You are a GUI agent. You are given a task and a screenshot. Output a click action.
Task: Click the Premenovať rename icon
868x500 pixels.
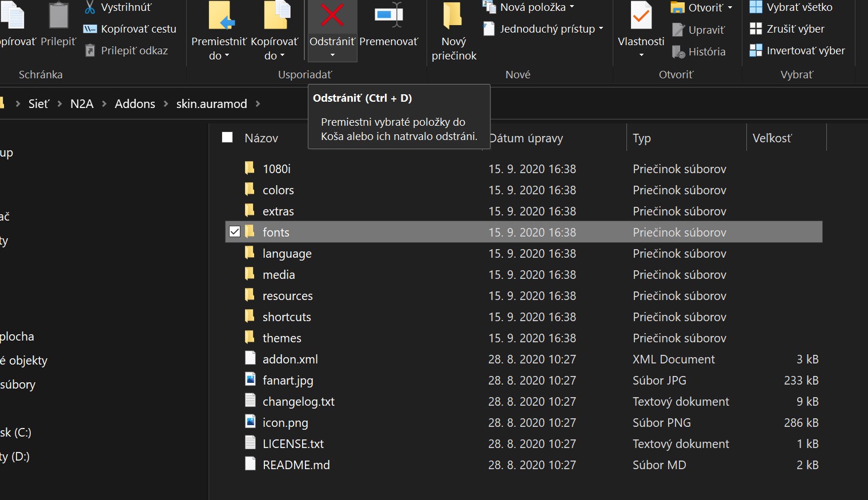pyautogui.click(x=388, y=15)
